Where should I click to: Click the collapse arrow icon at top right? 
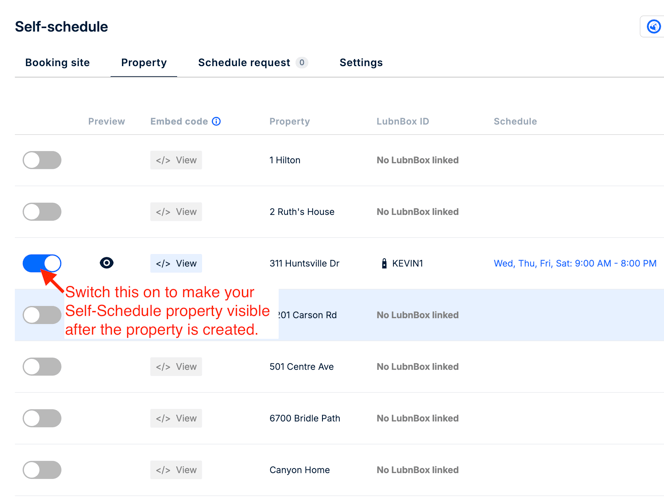pos(653,27)
